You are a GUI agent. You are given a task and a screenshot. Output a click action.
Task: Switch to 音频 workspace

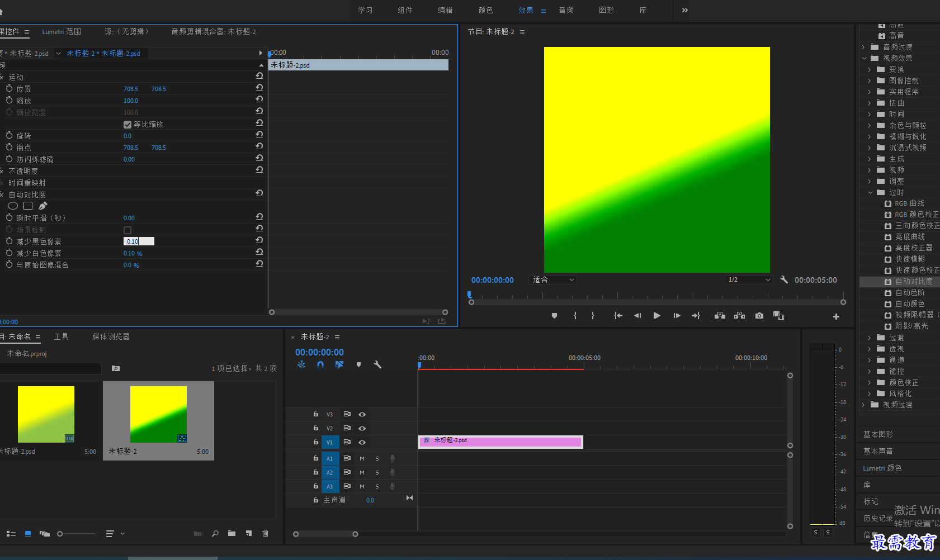pos(566,10)
